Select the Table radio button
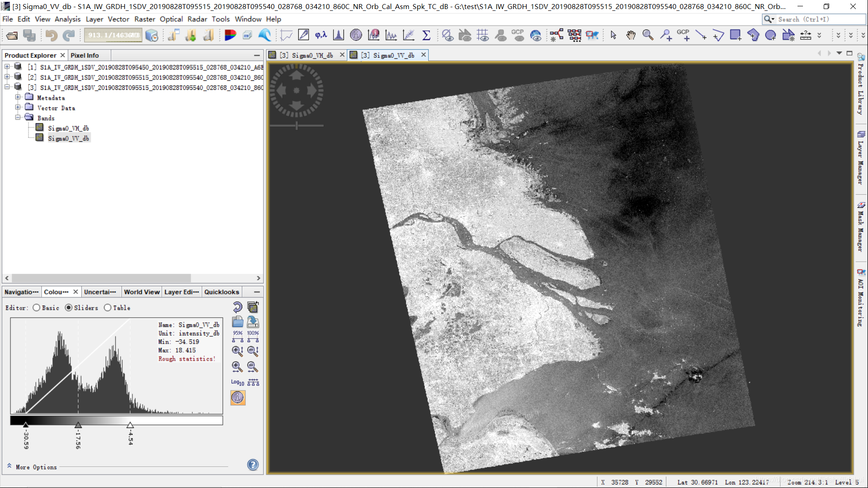 tap(108, 307)
